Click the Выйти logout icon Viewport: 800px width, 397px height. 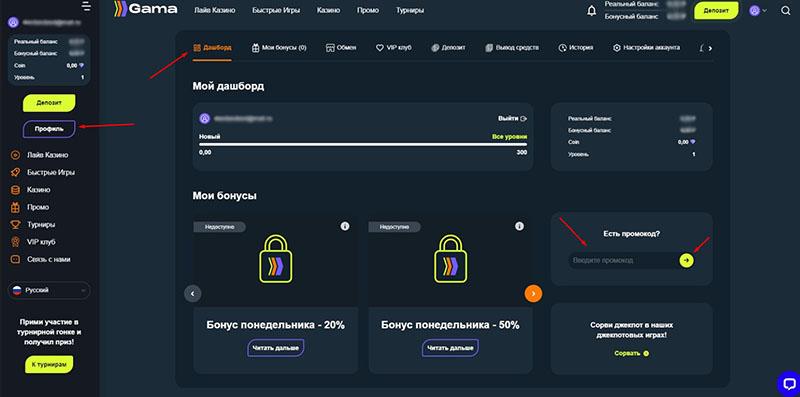tap(523, 118)
